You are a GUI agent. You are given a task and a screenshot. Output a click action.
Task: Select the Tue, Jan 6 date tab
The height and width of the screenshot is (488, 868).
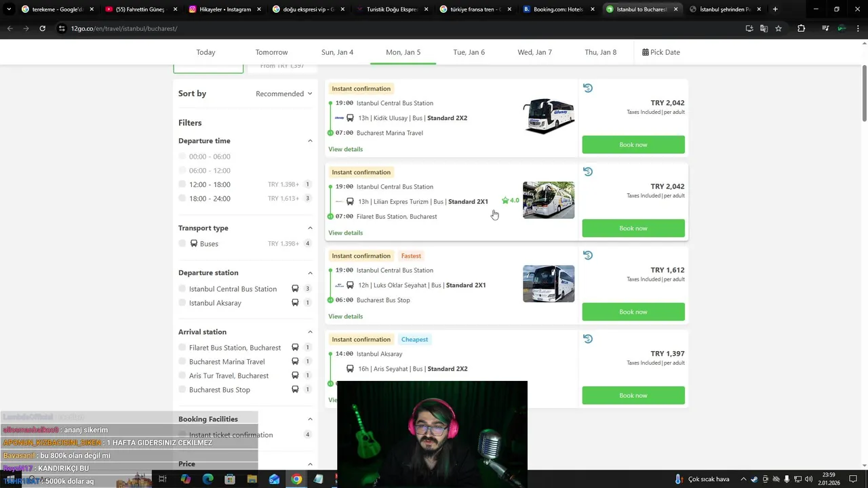(x=469, y=52)
